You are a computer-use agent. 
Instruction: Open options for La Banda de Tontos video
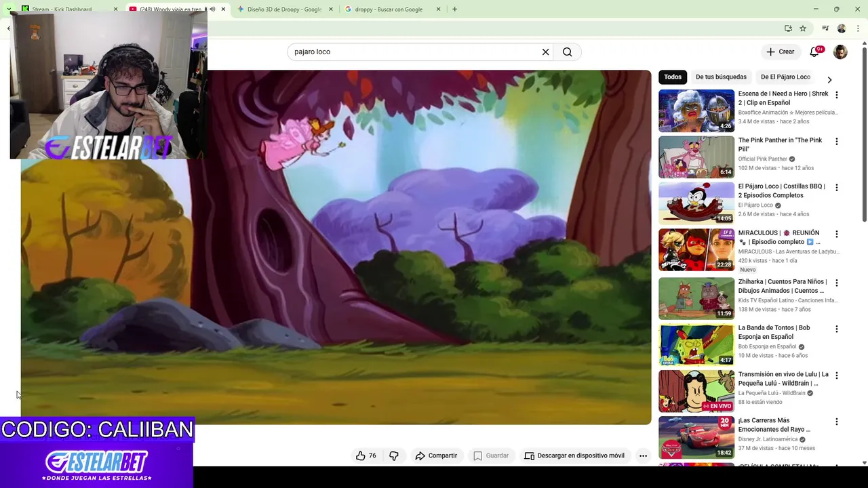(836, 329)
